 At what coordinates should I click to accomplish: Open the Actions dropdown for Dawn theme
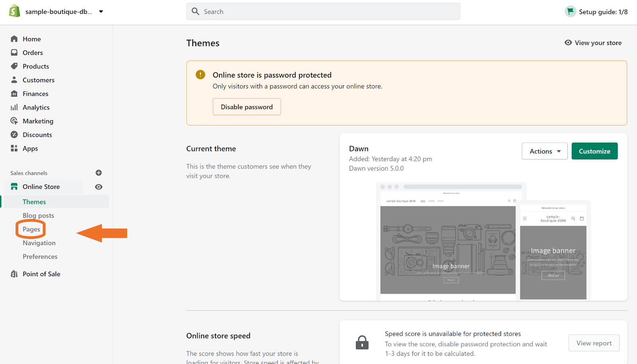point(544,151)
